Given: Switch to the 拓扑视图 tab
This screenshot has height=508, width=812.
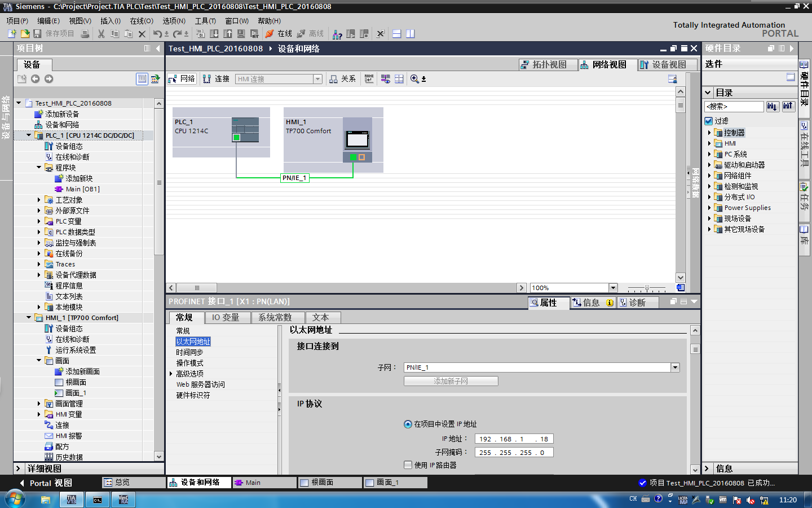Looking at the screenshot, I should pyautogui.click(x=549, y=65).
